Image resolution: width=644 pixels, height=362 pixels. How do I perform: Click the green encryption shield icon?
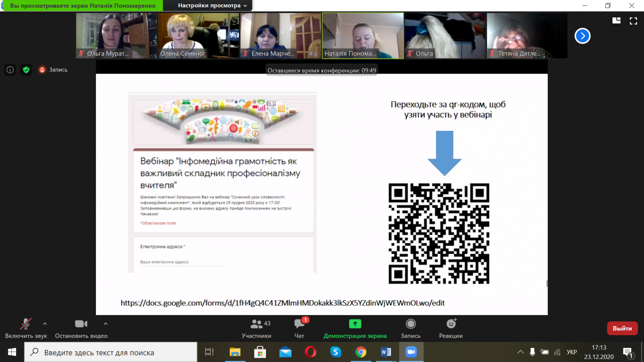[26, 70]
